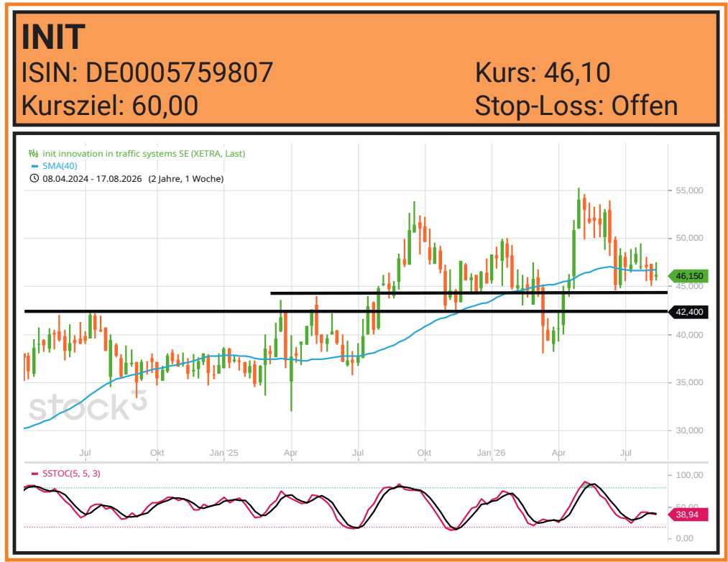Click the SSTOC(5, 5, 3) indicator label
The width and height of the screenshot is (728, 562).
pyautogui.click(x=71, y=474)
